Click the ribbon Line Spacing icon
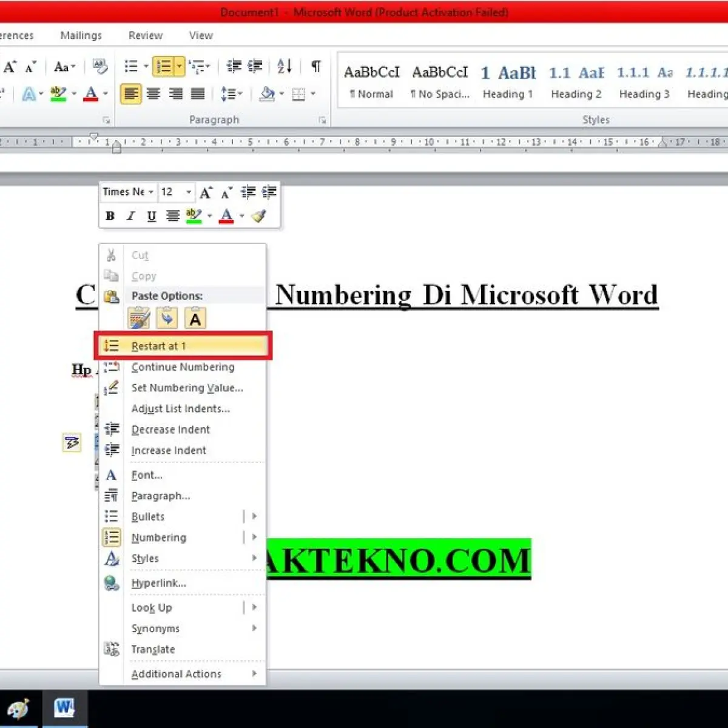This screenshot has width=728, height=728. click(x=228, y=94)
